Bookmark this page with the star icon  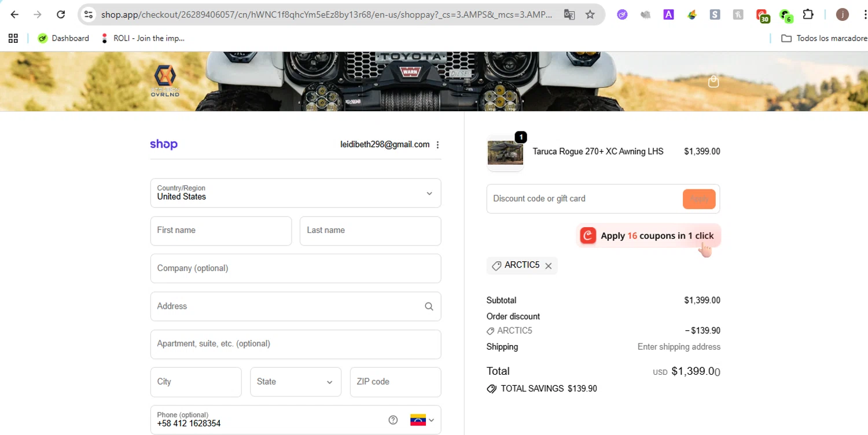pos(590,14)
